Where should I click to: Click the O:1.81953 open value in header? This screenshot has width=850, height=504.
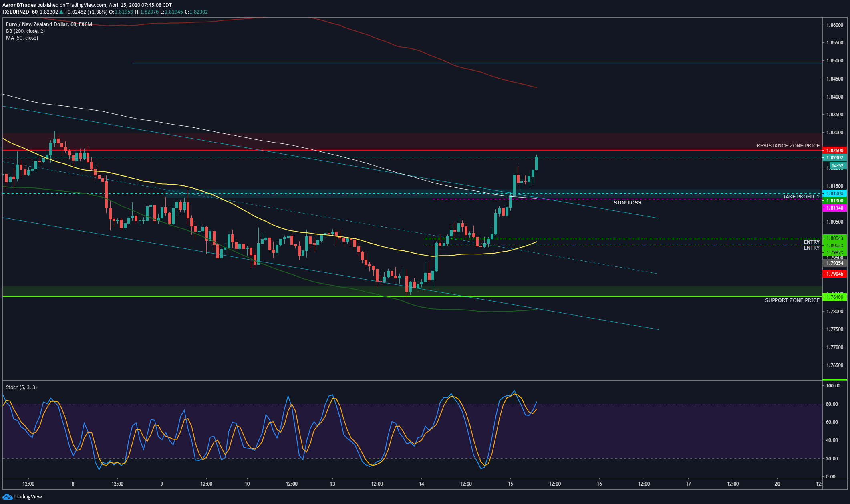121,12
